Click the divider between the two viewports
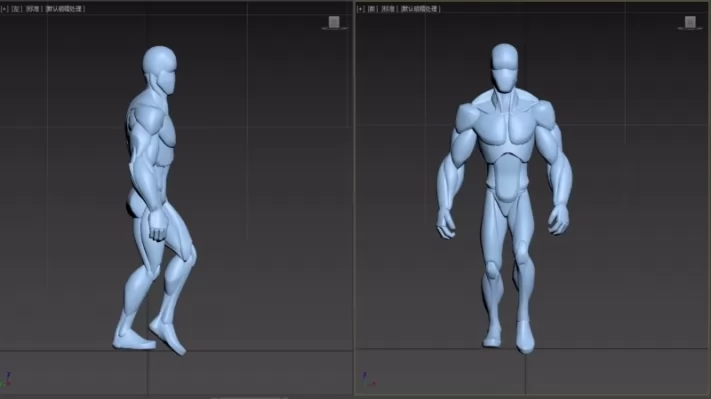The image size is (711, 399). 354,200
